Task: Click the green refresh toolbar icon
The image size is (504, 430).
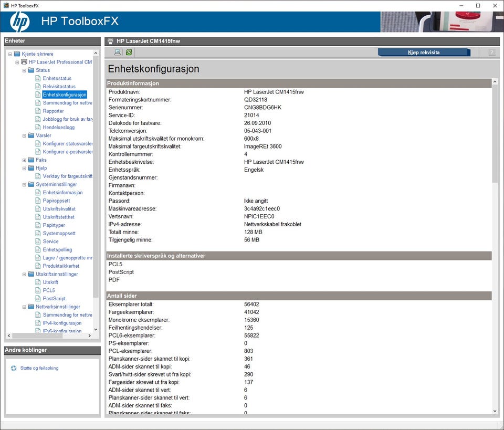Action: click(x=129, y=52)
